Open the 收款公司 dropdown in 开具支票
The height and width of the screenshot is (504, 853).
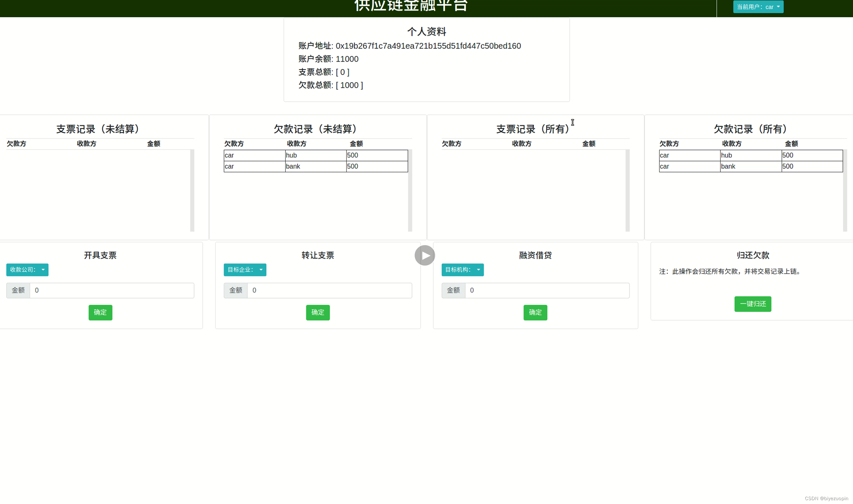[27, 270]
